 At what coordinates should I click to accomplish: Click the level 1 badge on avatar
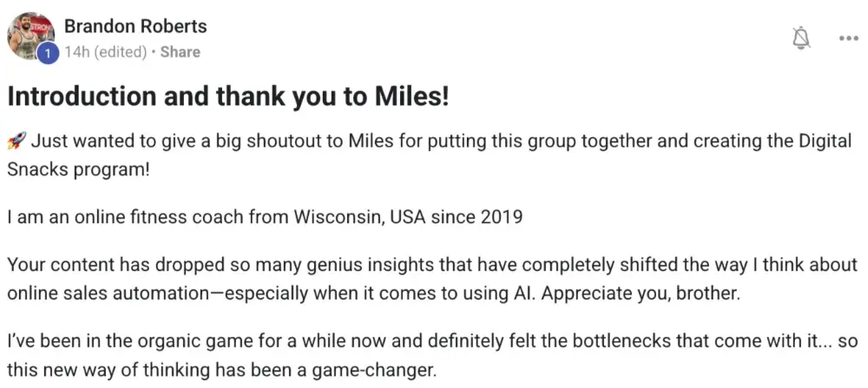[x=49, y=54]
